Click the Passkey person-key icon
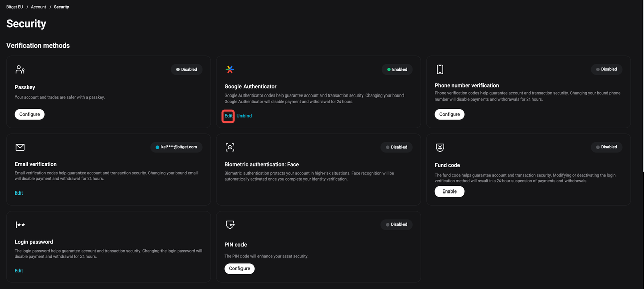 (20, 69)
